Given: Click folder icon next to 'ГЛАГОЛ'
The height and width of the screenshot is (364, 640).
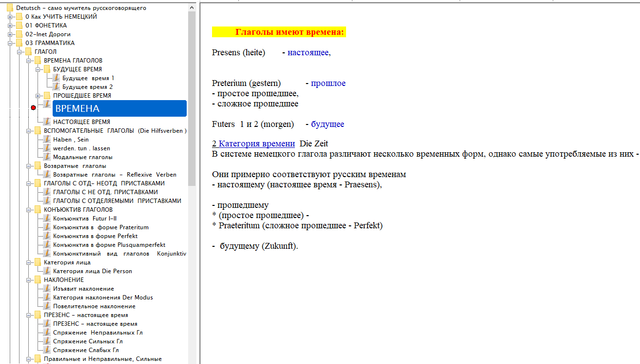Looking at the screenshot, I should pyautogui.click(x=28, y=52).
